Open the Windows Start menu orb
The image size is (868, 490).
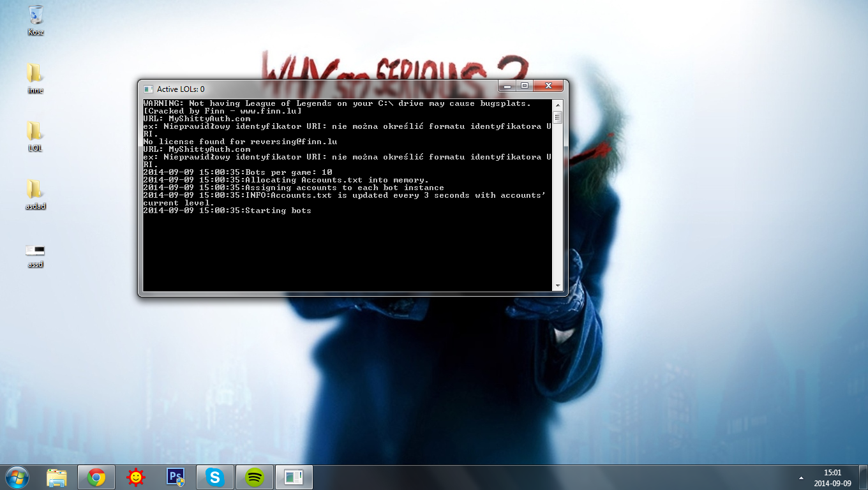coord(17,477)
